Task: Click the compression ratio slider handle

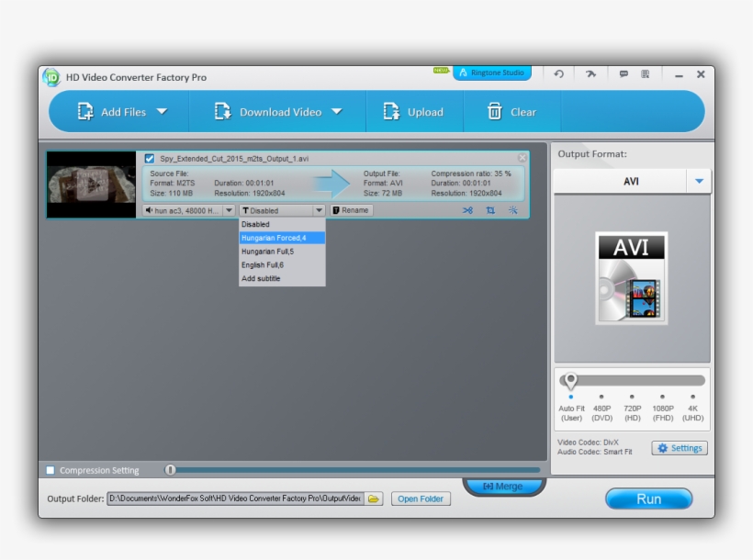Action: coord(170,470)
